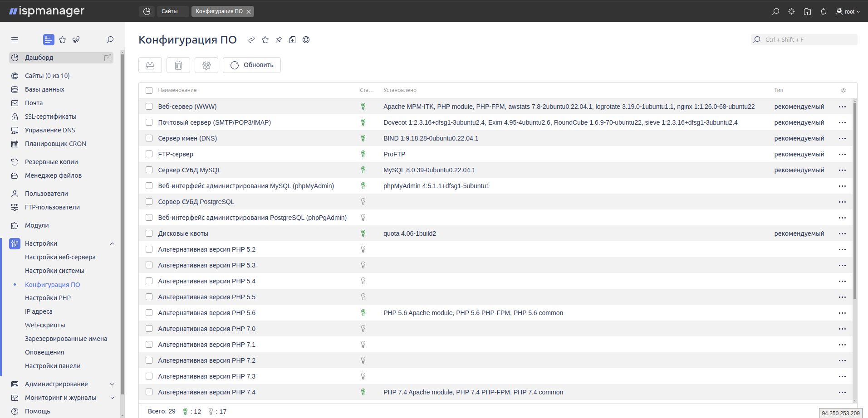868x418 pixels.
Task: Check the Альтернативная версия PHP 5.6 checkbox
Action: (x=149, y=313)
